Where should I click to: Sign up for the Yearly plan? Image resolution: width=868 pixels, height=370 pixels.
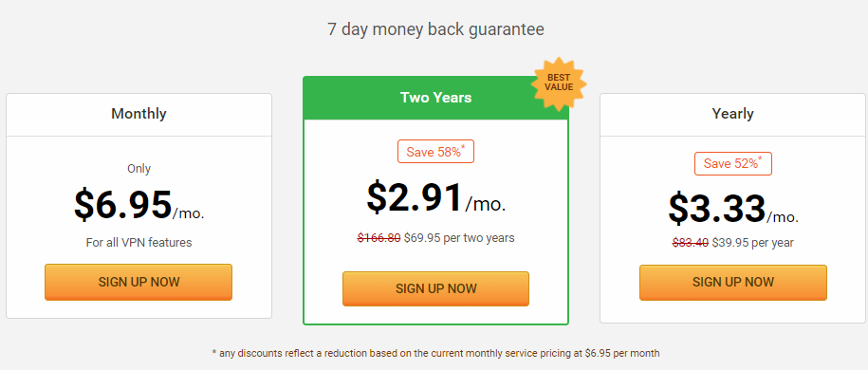click(x=733, y=283)
